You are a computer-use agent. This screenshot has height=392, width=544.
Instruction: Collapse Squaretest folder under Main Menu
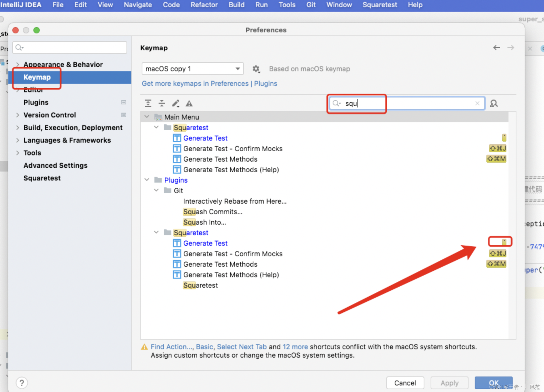coord(156,127)
